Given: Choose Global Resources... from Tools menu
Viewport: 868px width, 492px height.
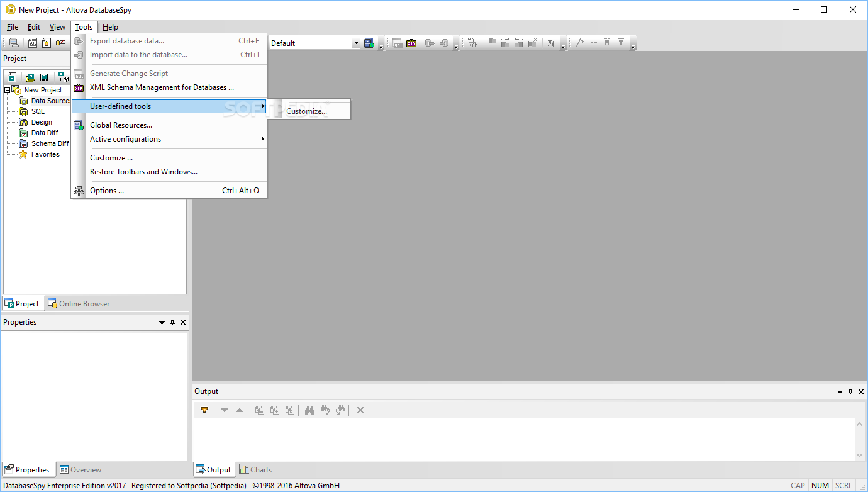Looking at the screenshot, I should click(170, 125).
